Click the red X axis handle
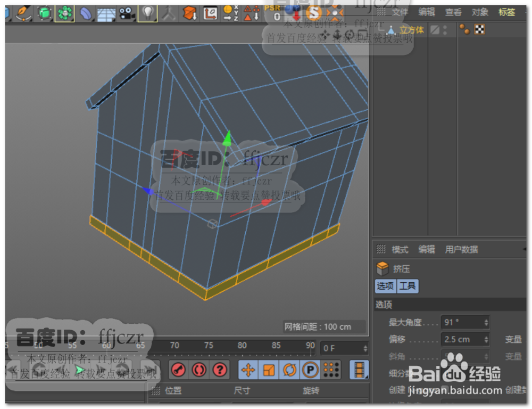This screenshot has height=409, width=532. (267, 202)
